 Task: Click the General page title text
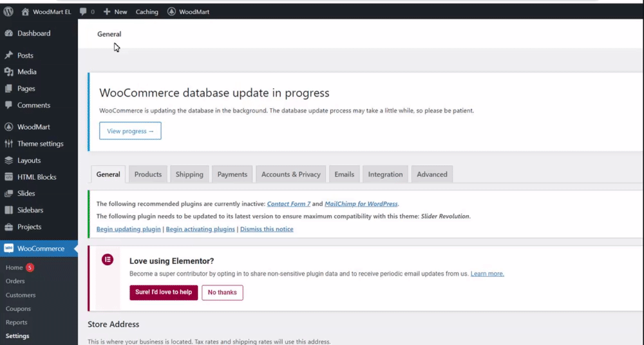pyautogui.click(x=109, y=34)
